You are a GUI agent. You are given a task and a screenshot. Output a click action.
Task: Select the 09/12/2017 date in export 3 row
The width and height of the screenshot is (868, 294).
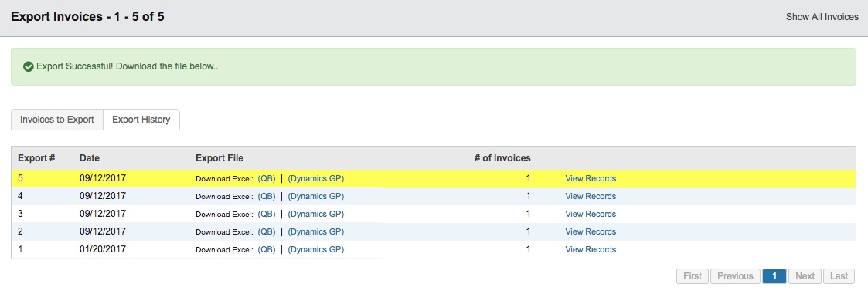[x=103, y=214]
